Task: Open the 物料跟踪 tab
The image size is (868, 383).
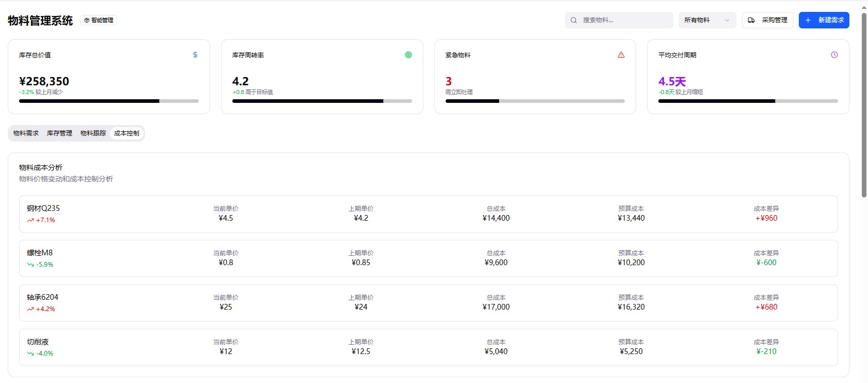Action: (x=93, y=133)
